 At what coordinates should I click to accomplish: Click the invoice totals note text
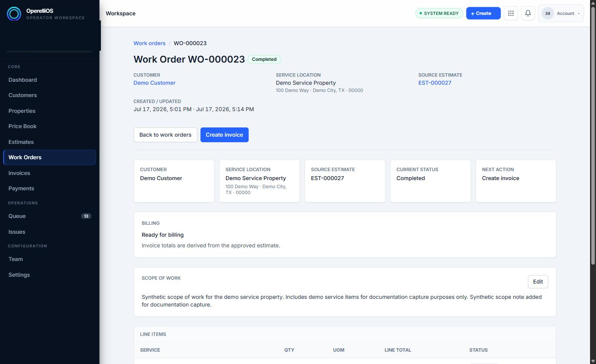211,245
